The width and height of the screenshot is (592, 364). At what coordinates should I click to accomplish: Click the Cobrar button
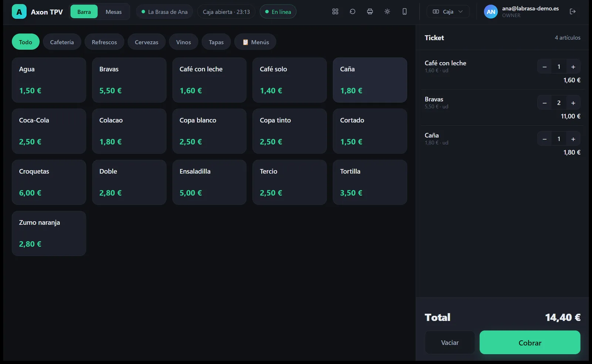(x=530, y=343)
